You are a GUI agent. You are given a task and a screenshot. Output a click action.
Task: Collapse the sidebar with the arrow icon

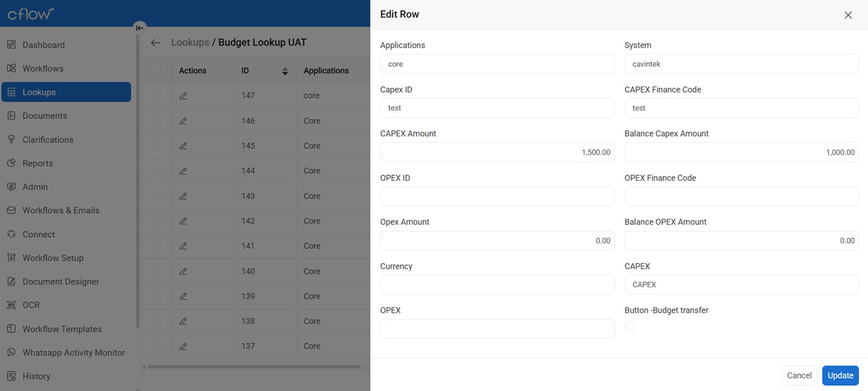140,28
